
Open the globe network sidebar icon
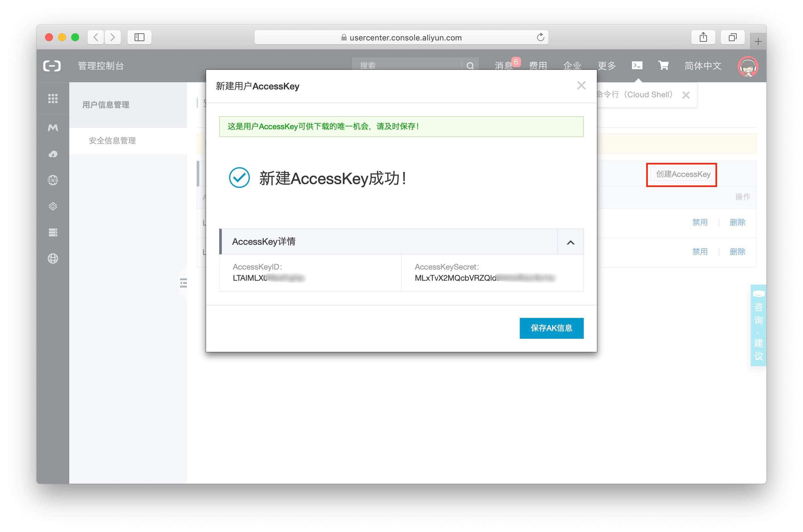[x=53, y=258]
